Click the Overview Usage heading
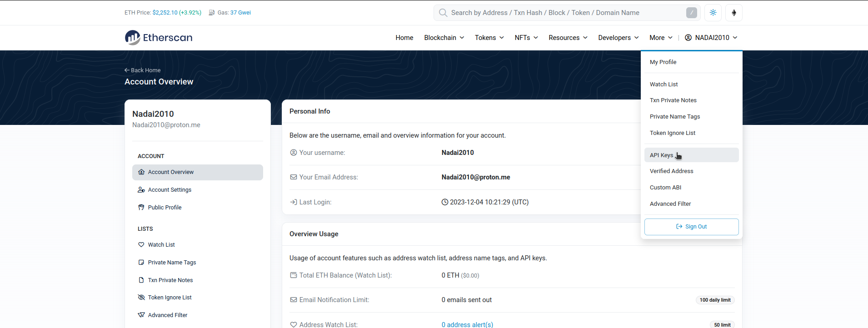The height and width of the screenshot is (328, 868). 314,234
